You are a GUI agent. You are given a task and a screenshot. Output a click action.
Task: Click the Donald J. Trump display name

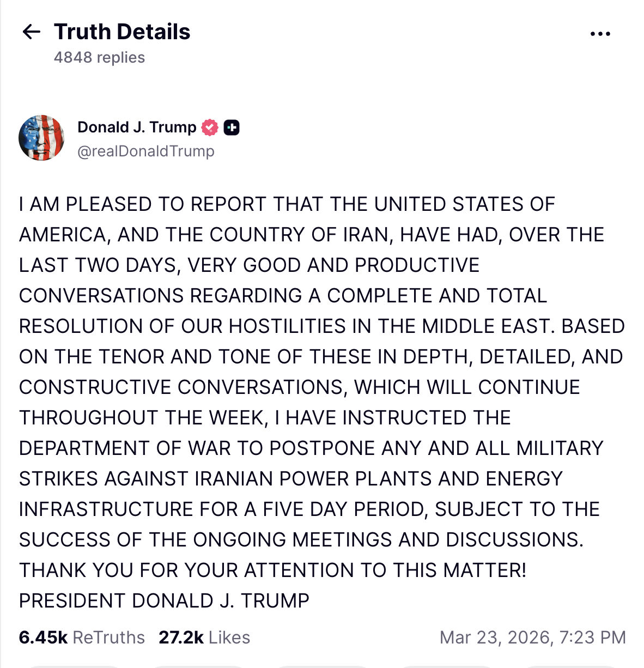[x=137, y=127]
